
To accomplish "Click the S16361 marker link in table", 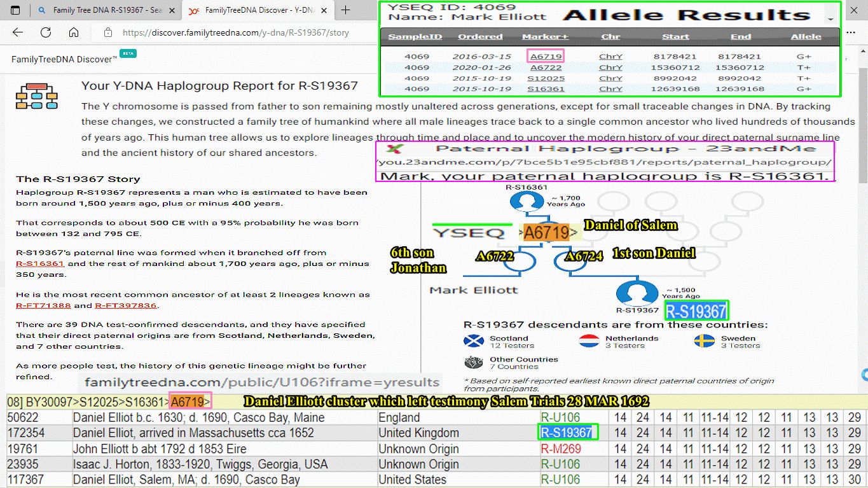I will point(546,88).
